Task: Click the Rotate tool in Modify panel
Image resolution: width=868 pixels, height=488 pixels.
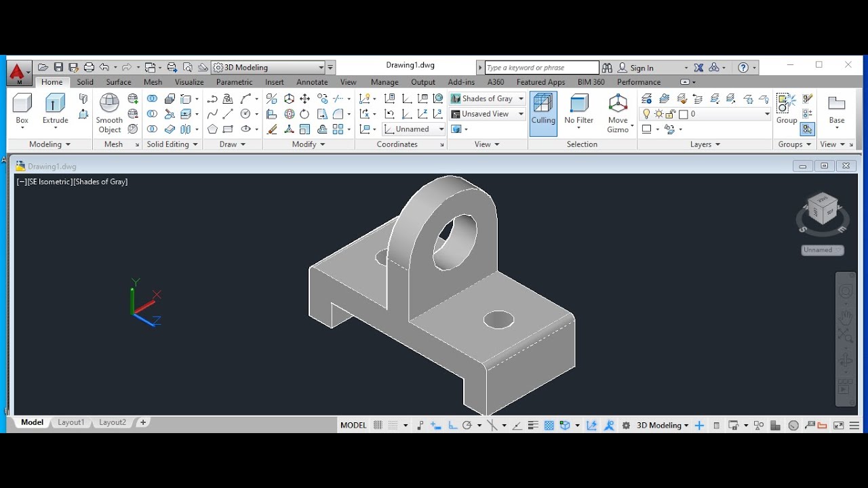Action: point(304,114)
